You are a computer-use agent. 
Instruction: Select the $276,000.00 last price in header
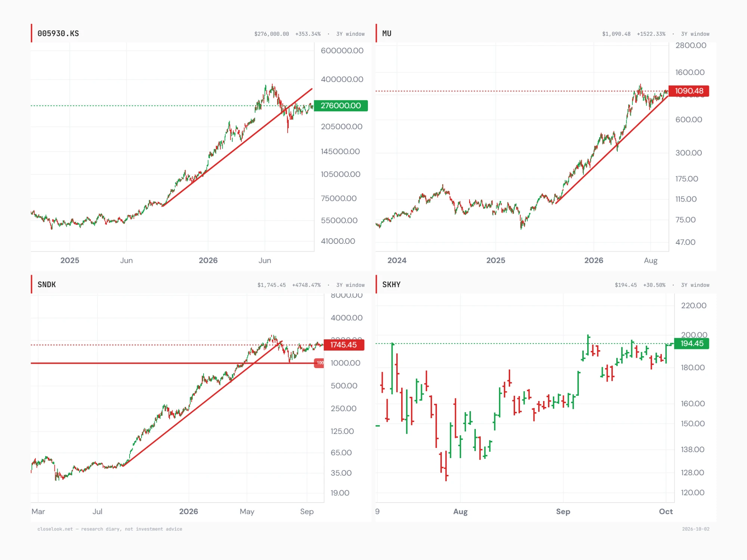[x=272, y=34]
